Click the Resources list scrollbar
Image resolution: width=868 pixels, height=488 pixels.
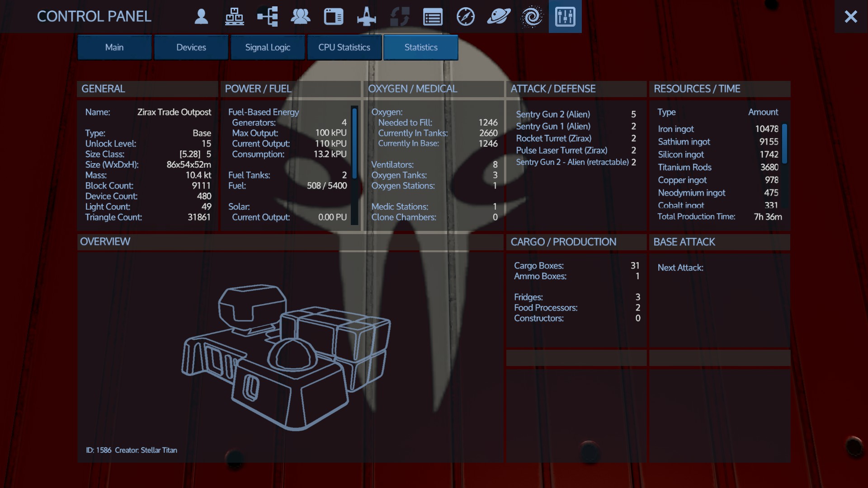[x=784, y=144]
